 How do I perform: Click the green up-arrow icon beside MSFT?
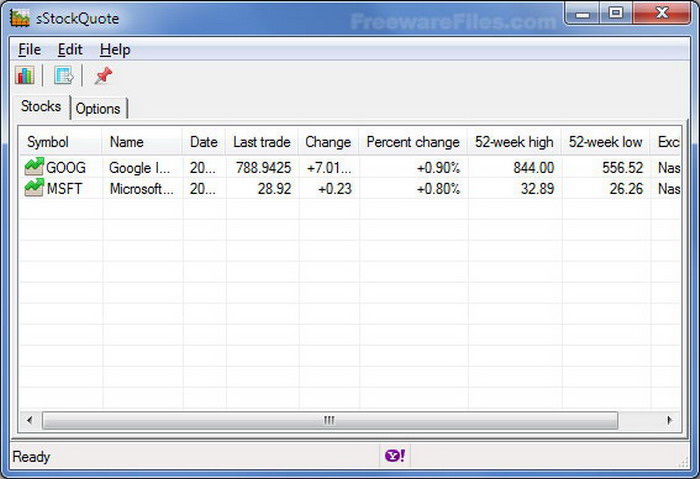point(34,187)
